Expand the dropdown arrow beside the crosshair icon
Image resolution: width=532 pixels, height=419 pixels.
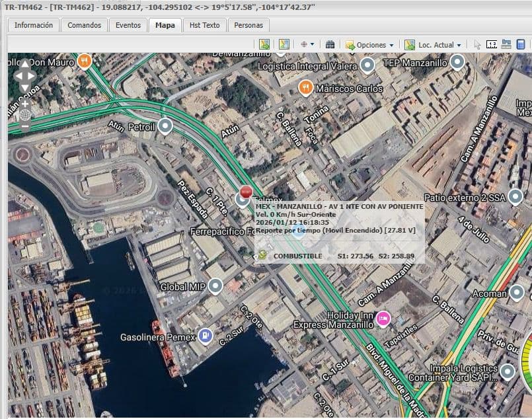point(313,44)
